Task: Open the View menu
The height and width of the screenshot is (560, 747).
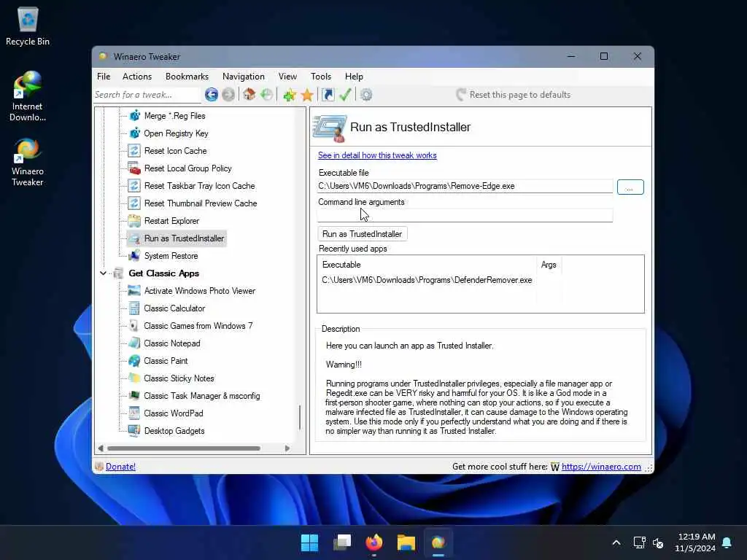Action: tap(287, 76)
